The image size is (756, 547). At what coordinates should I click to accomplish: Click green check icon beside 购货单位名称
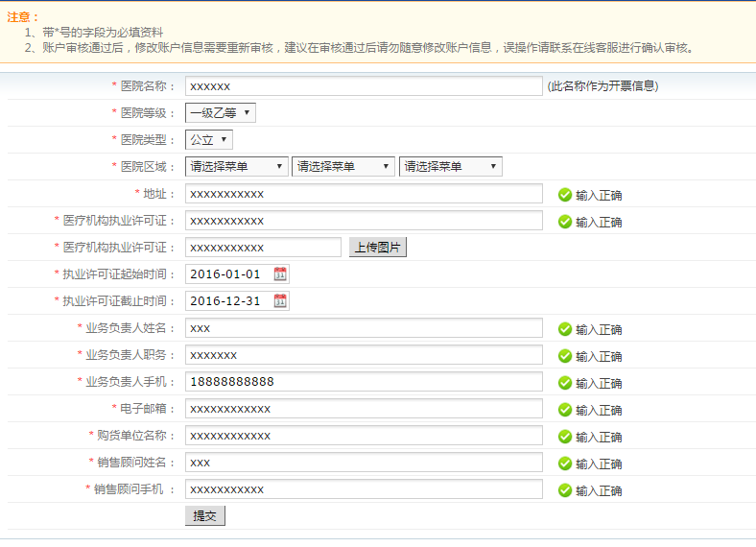coord(565,437)
